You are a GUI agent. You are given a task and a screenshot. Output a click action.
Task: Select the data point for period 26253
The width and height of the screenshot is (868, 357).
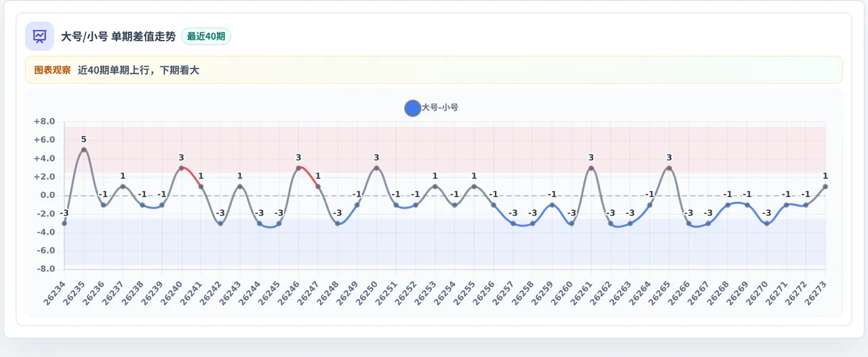point(435,186)
